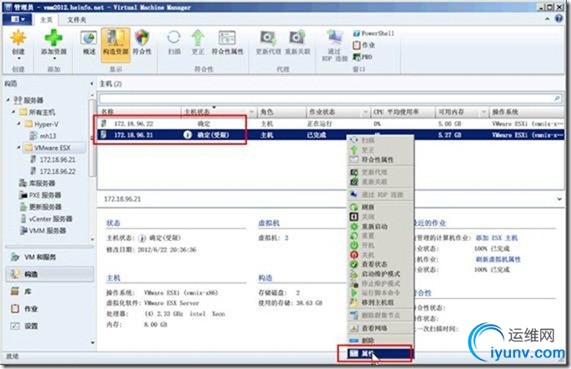
Task: Select 启动维护模式 in the context menu
Action: 381,274
